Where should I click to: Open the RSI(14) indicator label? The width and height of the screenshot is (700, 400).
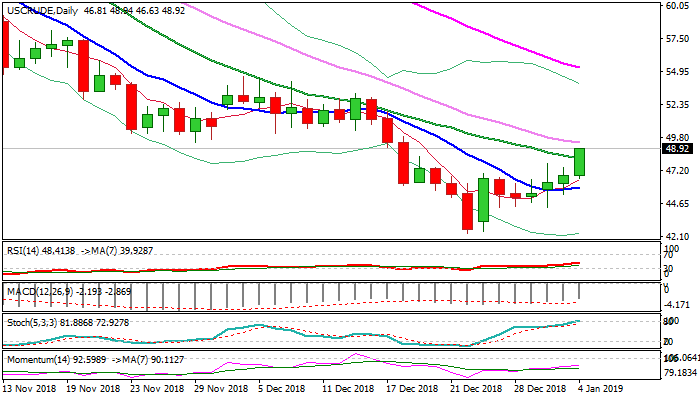(x=23, y=248)
